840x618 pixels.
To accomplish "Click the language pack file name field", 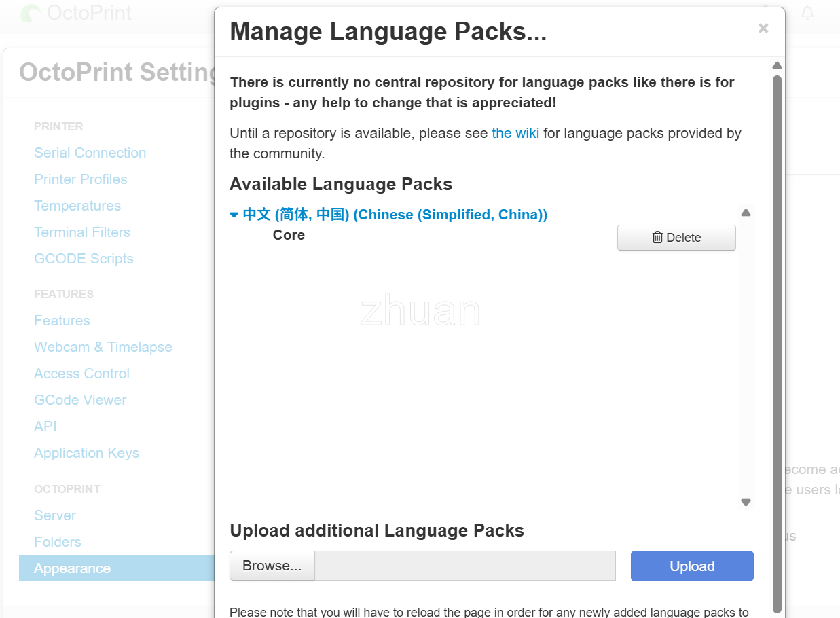I will [x=465, y=566].
